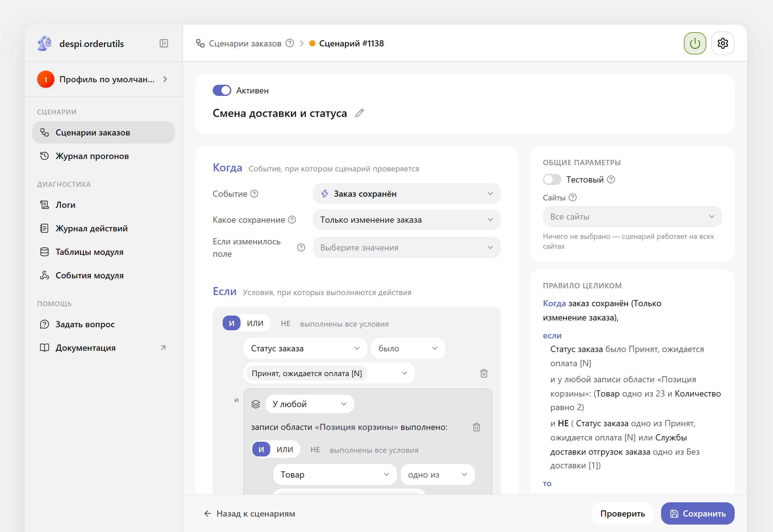Click help icon next to Сайты
773x532 pixels.
[572, 198]
